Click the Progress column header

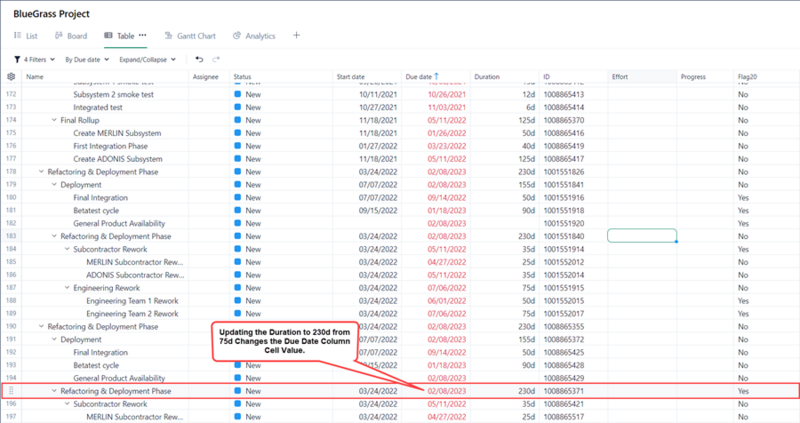[x=693, y=77]
